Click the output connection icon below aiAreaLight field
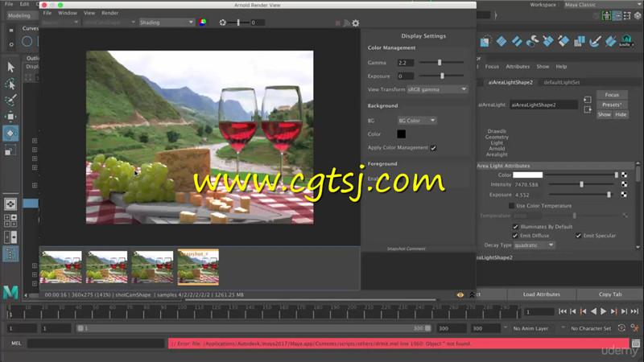Image resolution: width=644 pixels, height=362 pixels. point(588,109)
